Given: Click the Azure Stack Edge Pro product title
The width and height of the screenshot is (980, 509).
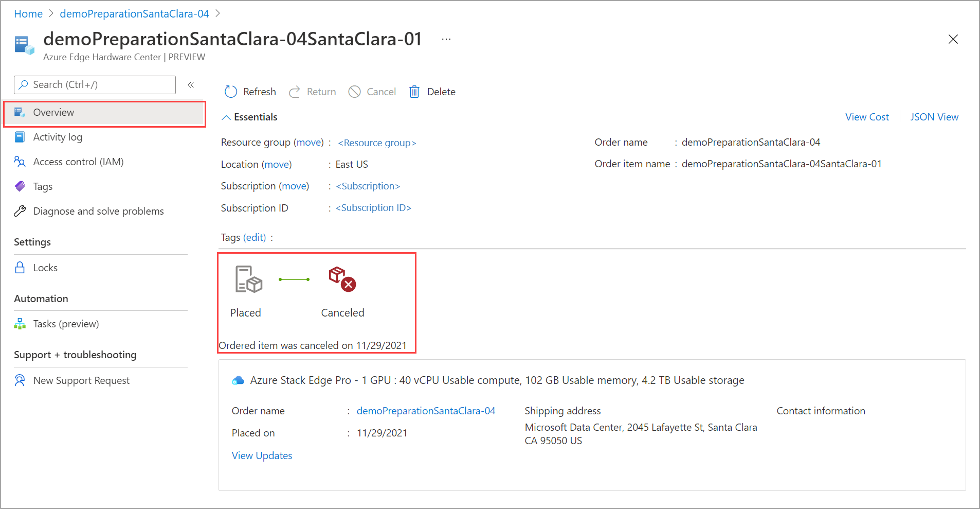Looking at the screenshot, I should click(497, 380).
